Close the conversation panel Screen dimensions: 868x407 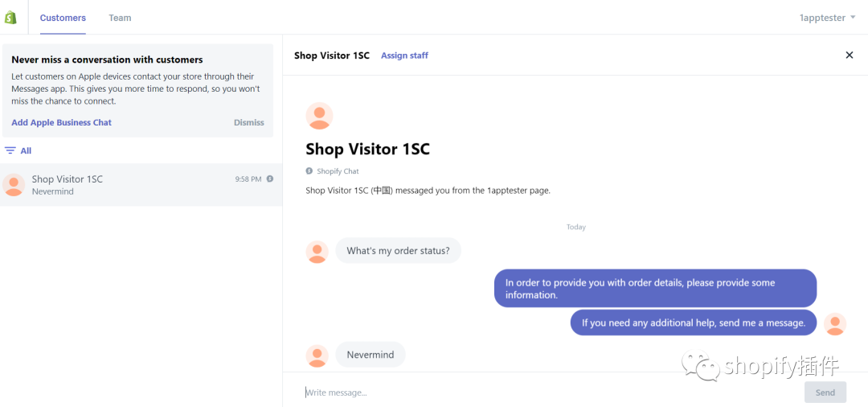click(x=850, y=55)
